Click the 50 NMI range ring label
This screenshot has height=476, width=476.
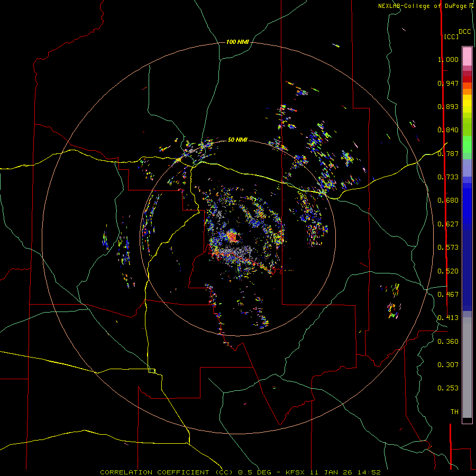(x=237, y=140)
